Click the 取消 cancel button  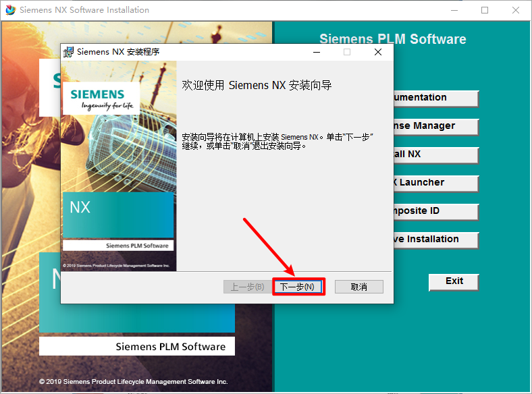(359, 287)
